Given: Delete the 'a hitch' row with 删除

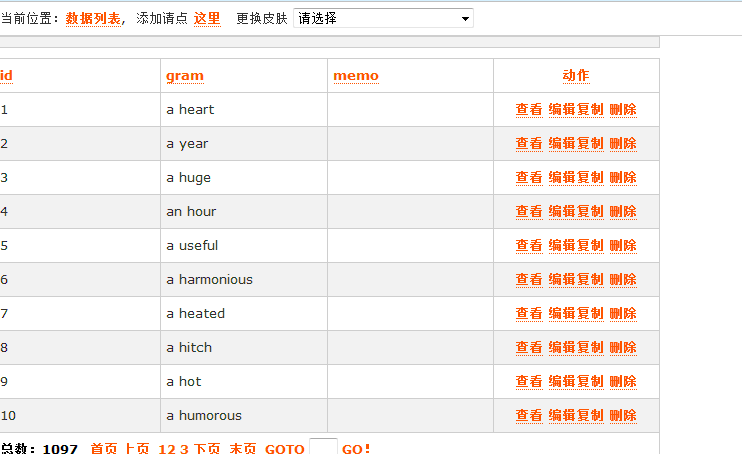Looking at the screenshot, I should [623, 347].
